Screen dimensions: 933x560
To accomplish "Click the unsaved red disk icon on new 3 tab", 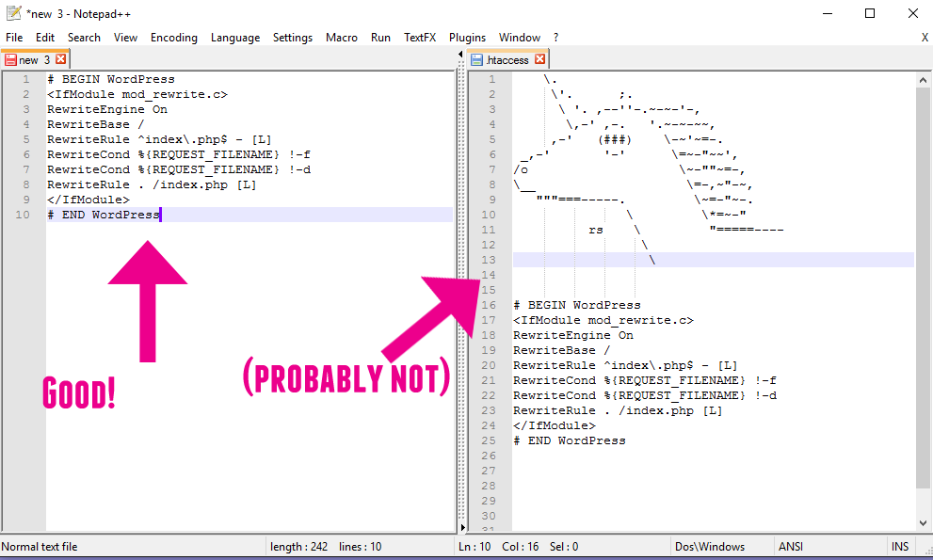I will click(x=10, y=59).
